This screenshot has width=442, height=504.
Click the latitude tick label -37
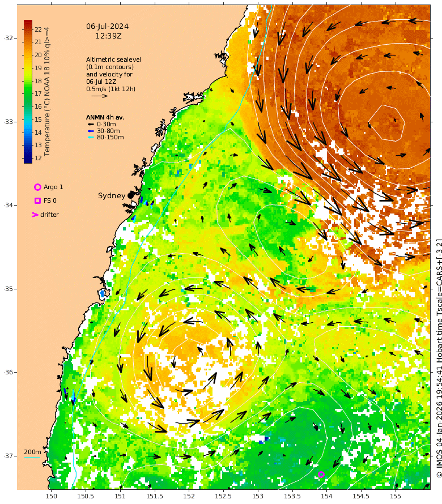coord(8,456)
